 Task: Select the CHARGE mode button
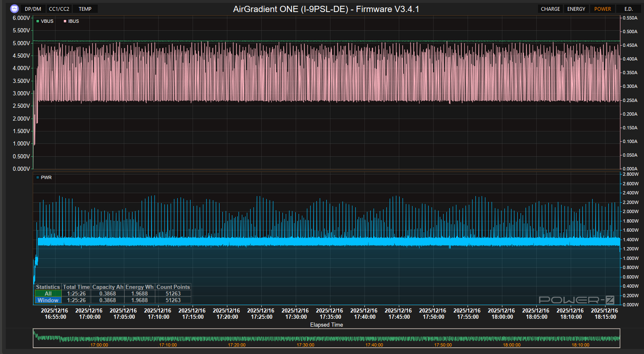pos(550,9)
